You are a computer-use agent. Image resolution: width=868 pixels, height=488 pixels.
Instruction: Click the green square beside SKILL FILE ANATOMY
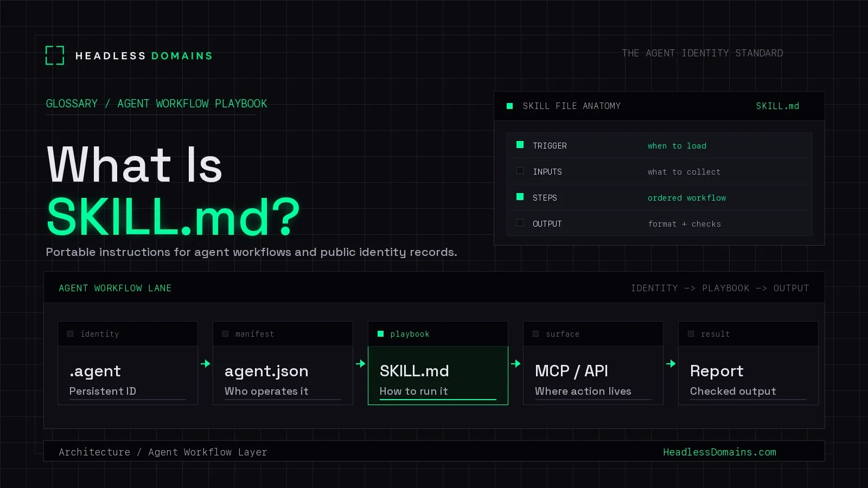(x=509, y=106)
